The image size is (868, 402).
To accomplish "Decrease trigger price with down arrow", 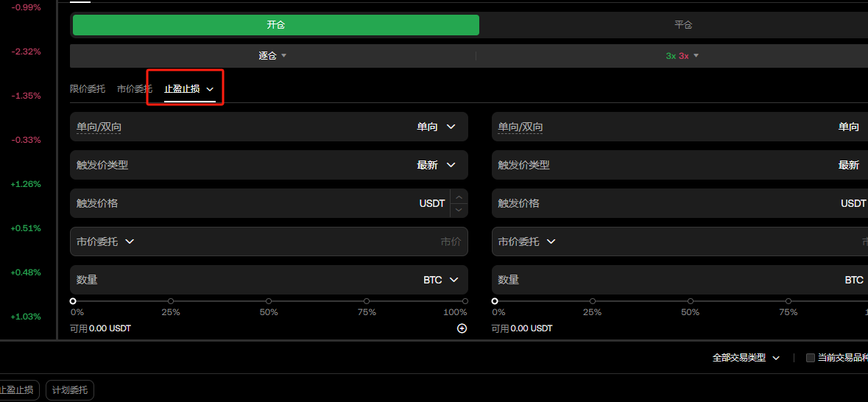I will point(459,211).
